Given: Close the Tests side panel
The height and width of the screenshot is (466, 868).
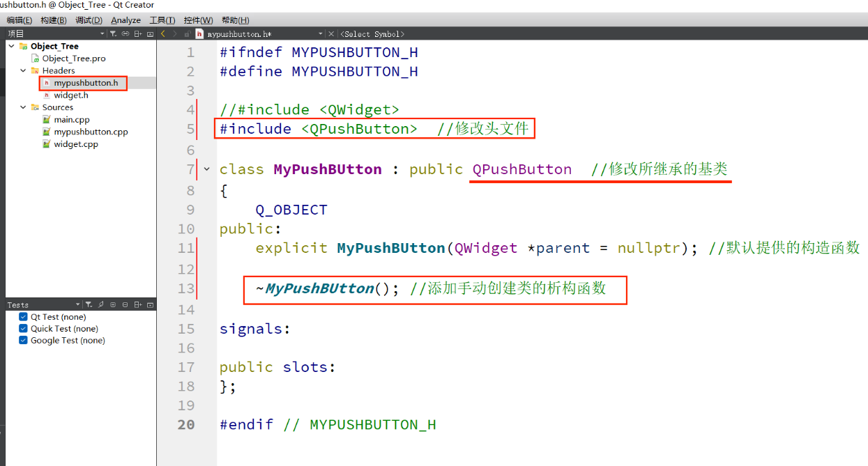Looking at the screenshot, I should tap(150, 305).
